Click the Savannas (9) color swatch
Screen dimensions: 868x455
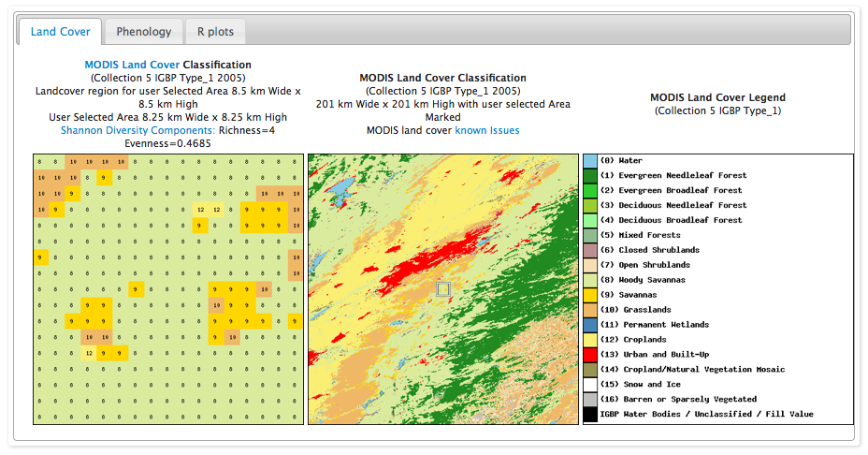(x=590, y=296)
